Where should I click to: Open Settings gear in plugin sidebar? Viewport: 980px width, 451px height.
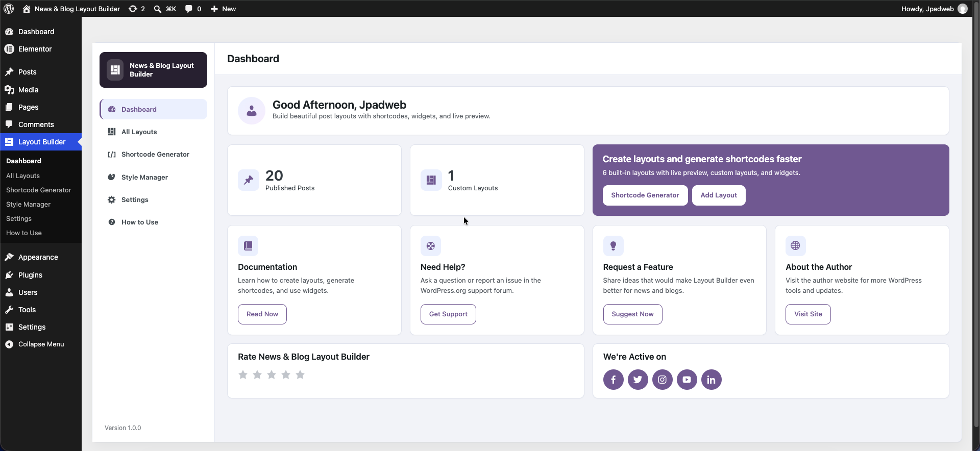click(x=153, y=199)
